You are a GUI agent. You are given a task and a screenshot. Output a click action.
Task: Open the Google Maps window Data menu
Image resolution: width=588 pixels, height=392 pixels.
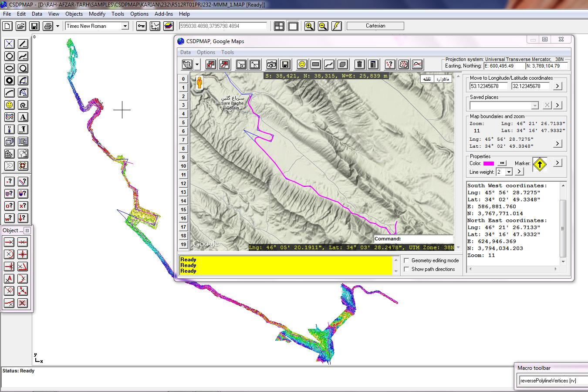pos(186,52)
